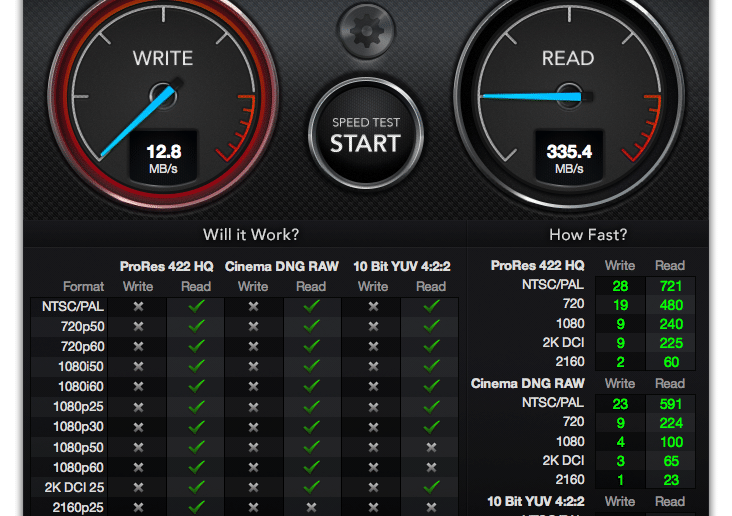This screenshot has width=732, height=516.
Task: Click the 10 Bit YUV 4:2:2 column header in Will it Work
Action: point(401,266)
